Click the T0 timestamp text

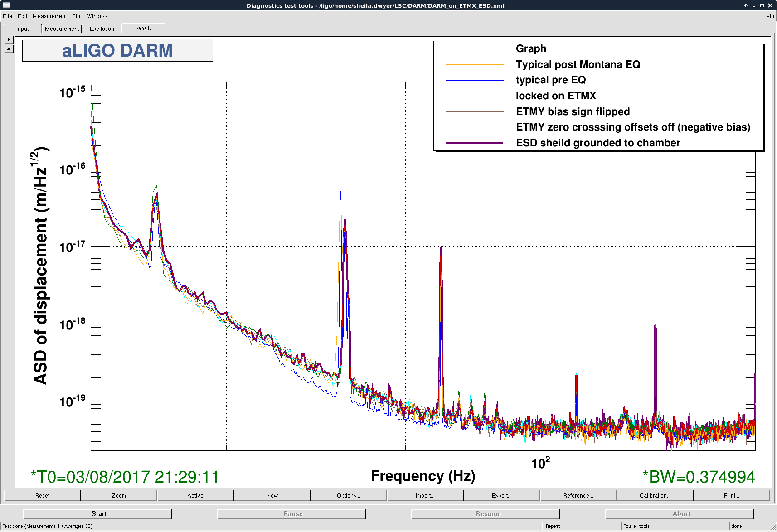coord(125,477)
